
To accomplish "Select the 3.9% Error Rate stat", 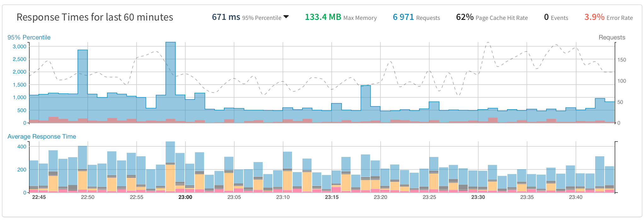I will (609, 17).
